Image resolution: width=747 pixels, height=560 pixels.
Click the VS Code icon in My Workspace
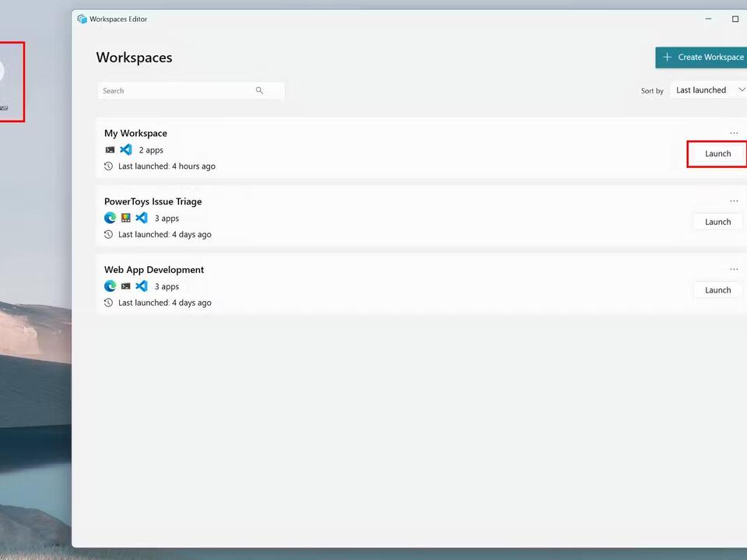125,149
